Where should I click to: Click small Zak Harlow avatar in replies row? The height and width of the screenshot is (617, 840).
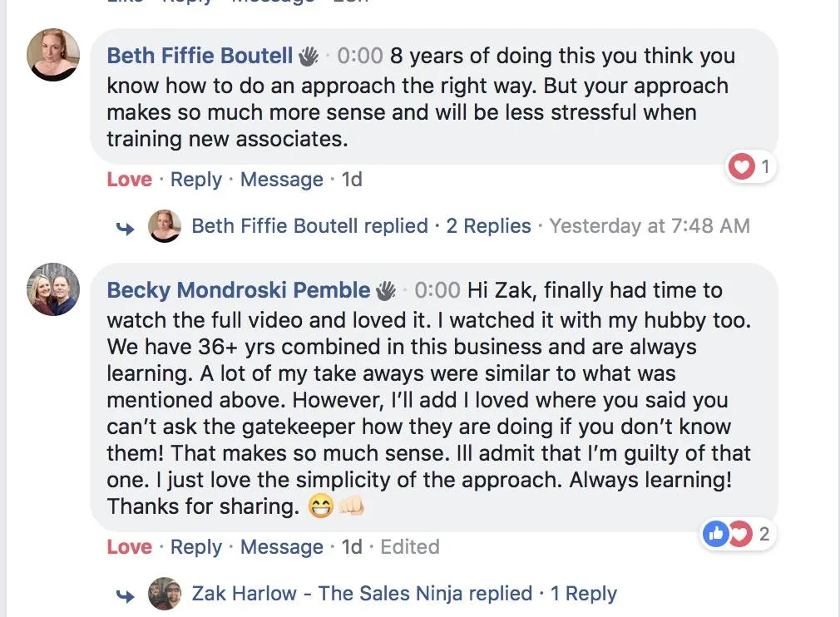(165, 594)
